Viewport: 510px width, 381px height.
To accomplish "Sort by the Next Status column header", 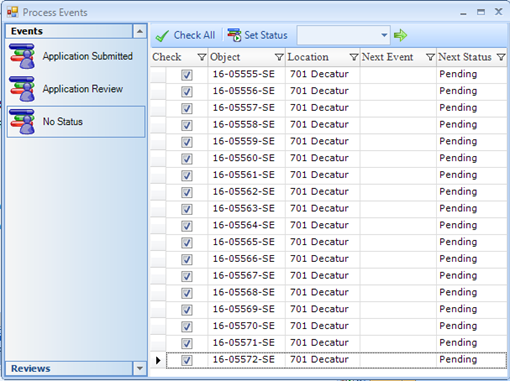I will (x=465, y=57).
